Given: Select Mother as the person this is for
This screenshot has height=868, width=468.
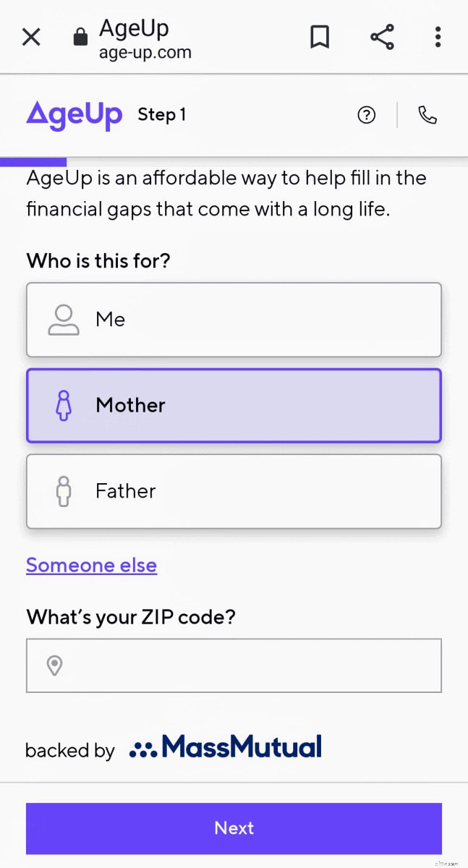Looking at the screenshot, I should point(234,405).
